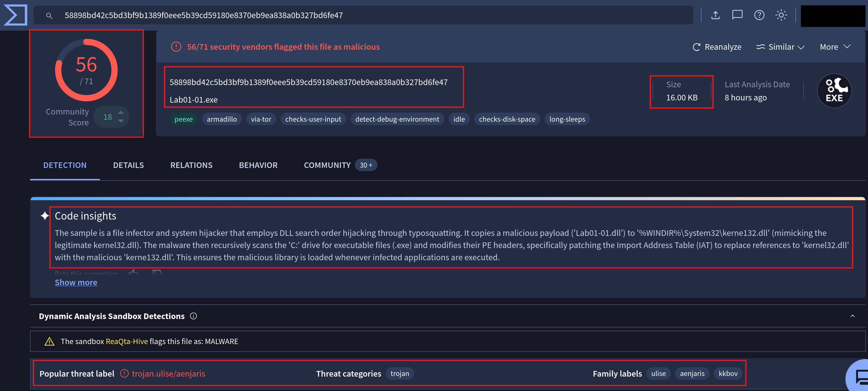Image resolution: width=868 pixels, height=391 pixels.
Task: Click the ulise family label
Action: [x=658, y=374]
